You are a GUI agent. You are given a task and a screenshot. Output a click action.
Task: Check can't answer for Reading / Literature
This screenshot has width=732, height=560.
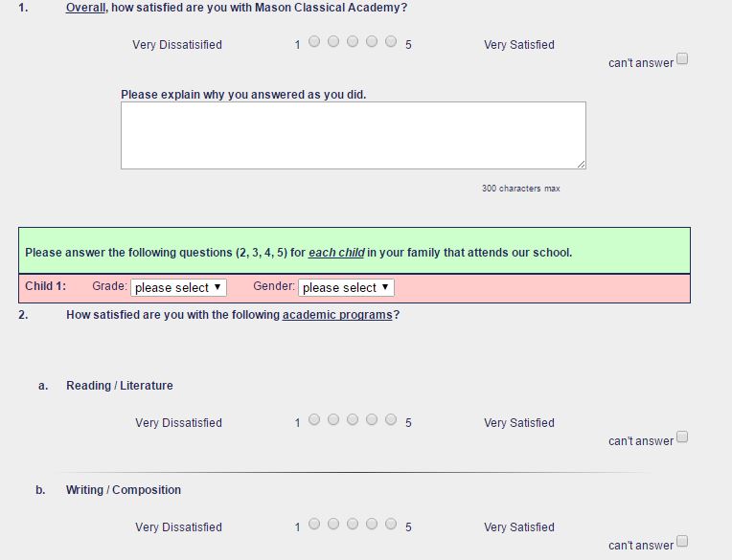(x=682, y=437)
